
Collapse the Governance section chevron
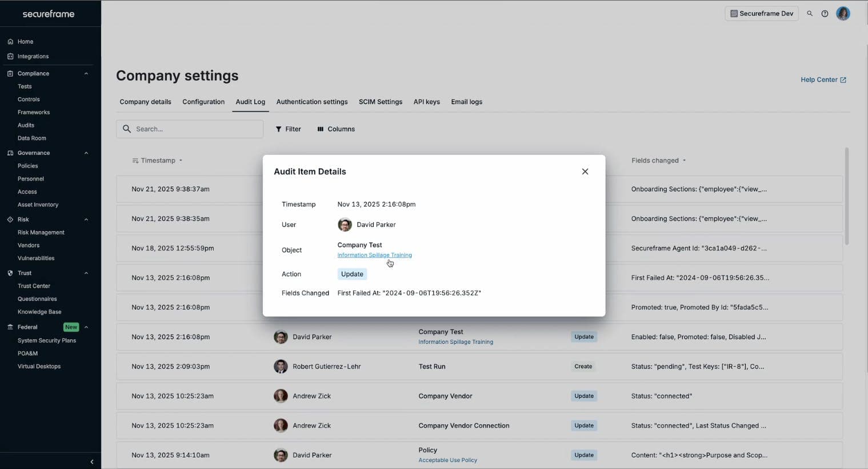click(x=86, y=153)
